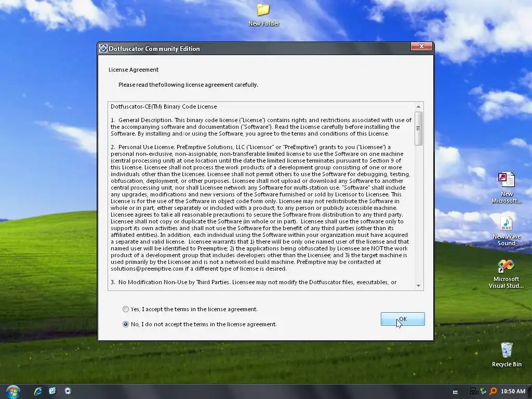Select the Microsoft Visual Studio shortcut icon
This screenshot has width=532, height=399.
pos(506,274)
